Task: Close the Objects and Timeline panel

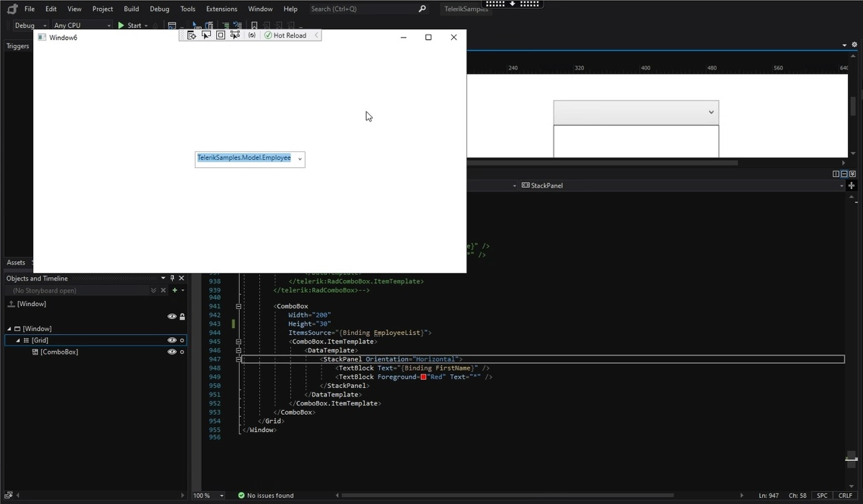Action: [181, 278]
